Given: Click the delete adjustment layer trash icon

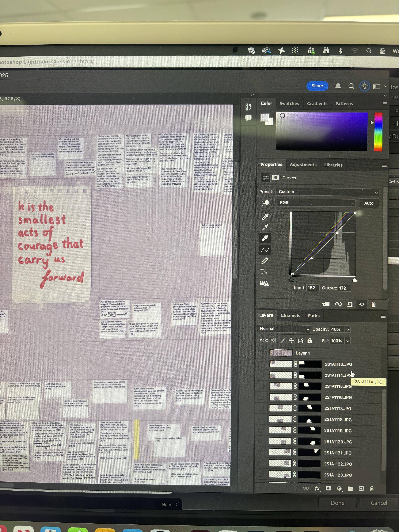Looking at the screenshot, I should tap(373, 304).
